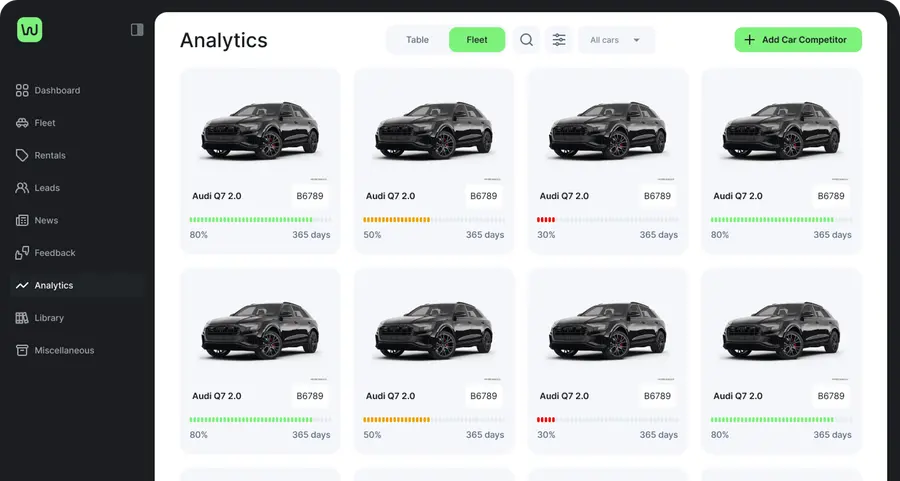900x481 pixels.
Task: Click the B6789 badge in last bottom-row card
Action: [831, 396]
